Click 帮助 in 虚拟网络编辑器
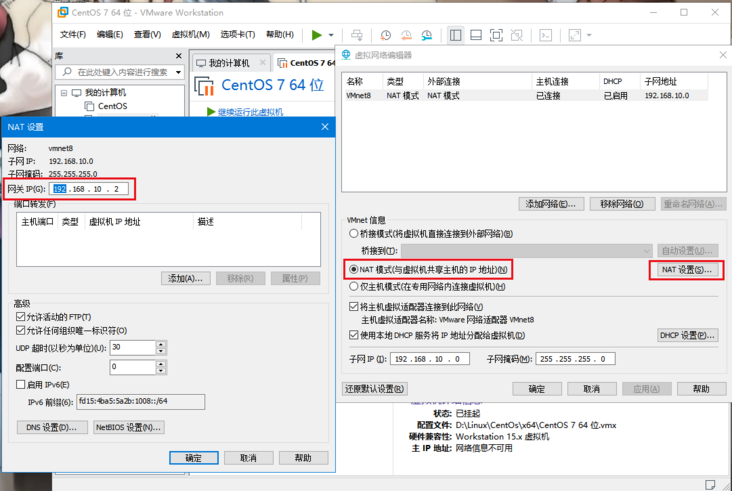This screenshot has height=491, width=732. point(701,389)
